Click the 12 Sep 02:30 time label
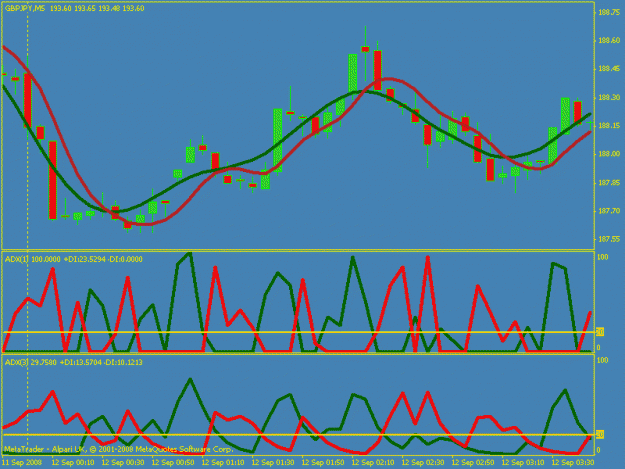Screen dimensions: 625x469 pos(423,463)
